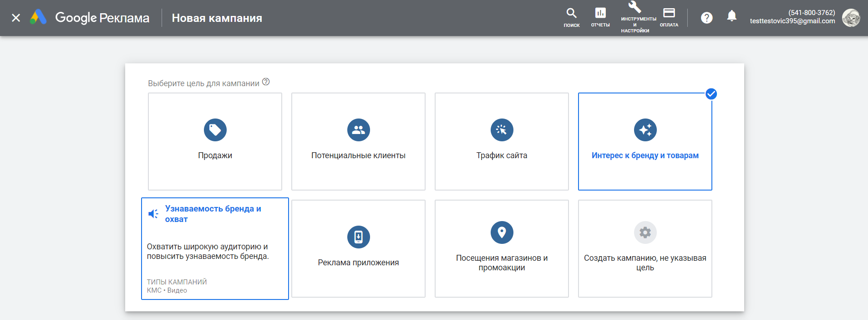Click the gear icon for no-goal campaign
The image size is (868, 320).
click(645, 232)
